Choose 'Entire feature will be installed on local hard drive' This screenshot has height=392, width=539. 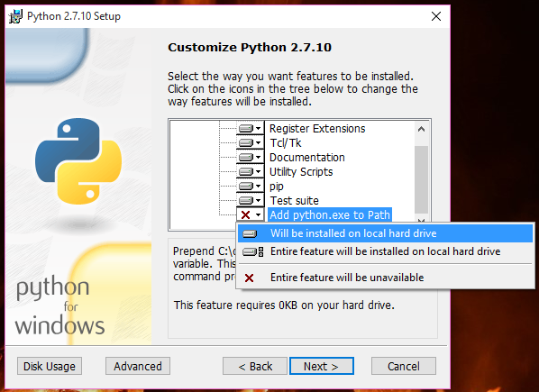[x=385, y=251]
